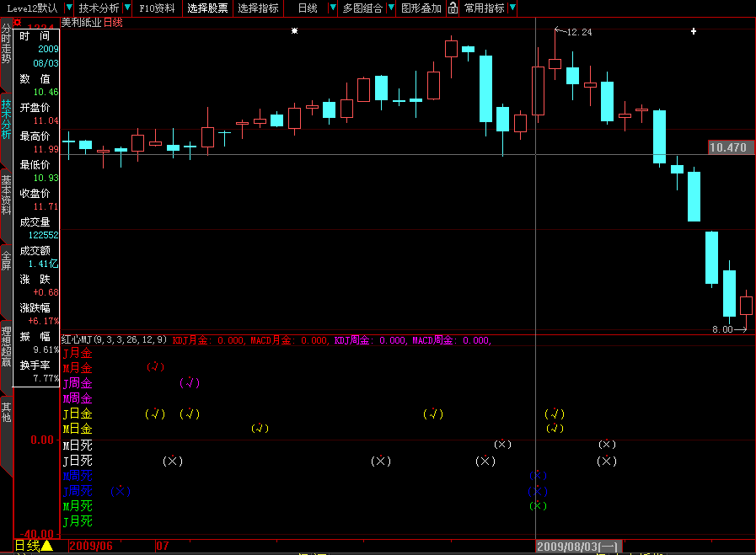Screen dimensions: 756x555
Task: Click the magenta check mark in the J周金 row
Action: 190,383
